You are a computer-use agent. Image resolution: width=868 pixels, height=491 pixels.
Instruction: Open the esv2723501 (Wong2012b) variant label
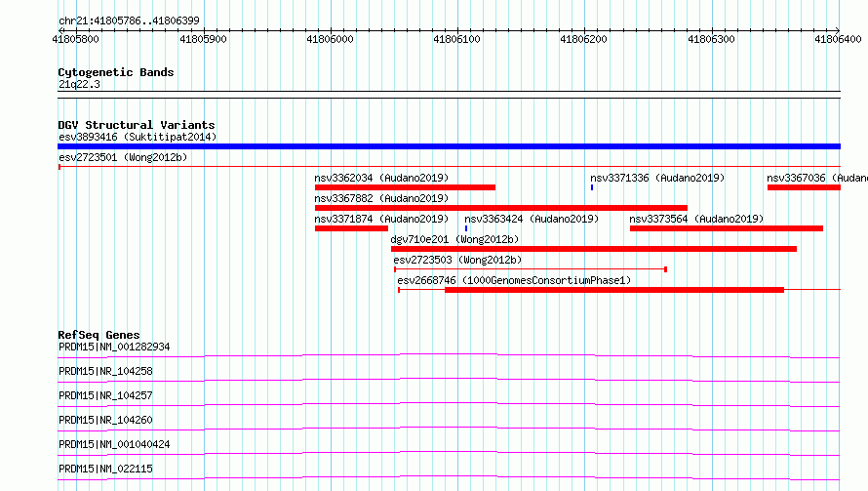pos(123,157)
